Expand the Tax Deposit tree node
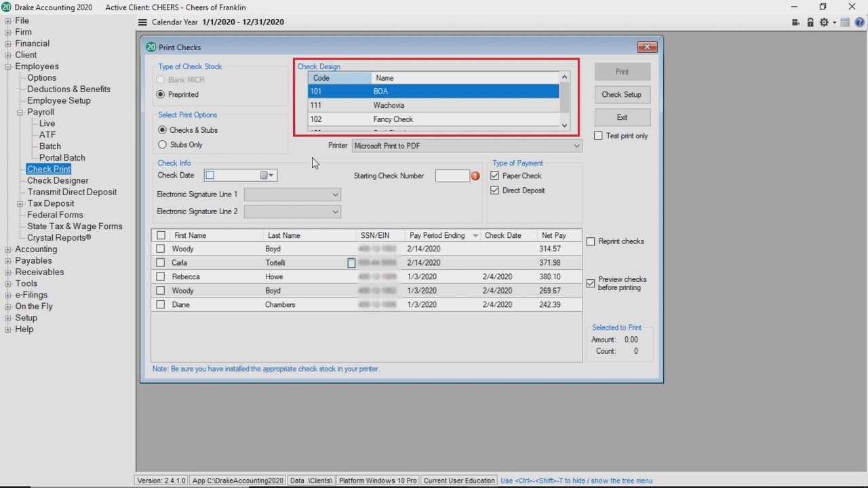This screenshot has height=488, width=868. coord(20,204)
